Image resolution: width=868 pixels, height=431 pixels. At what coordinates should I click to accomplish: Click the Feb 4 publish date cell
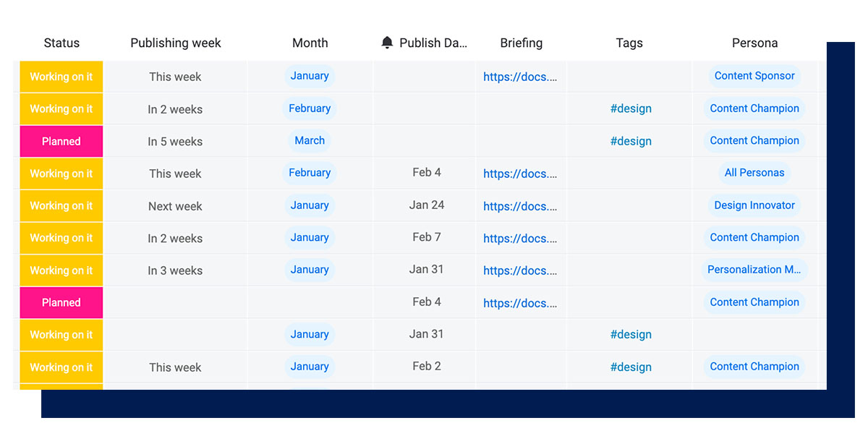point(424,172)
